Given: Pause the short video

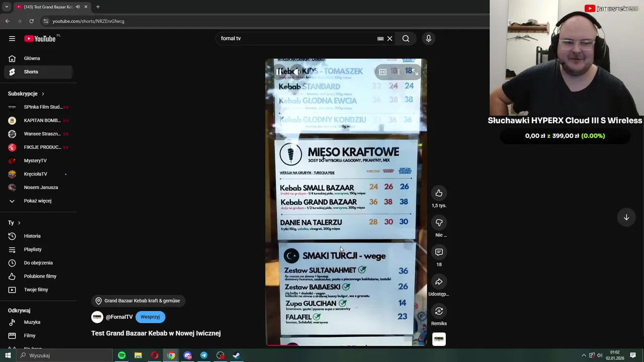Looking at the screenshot, I should tap(279, 72).
